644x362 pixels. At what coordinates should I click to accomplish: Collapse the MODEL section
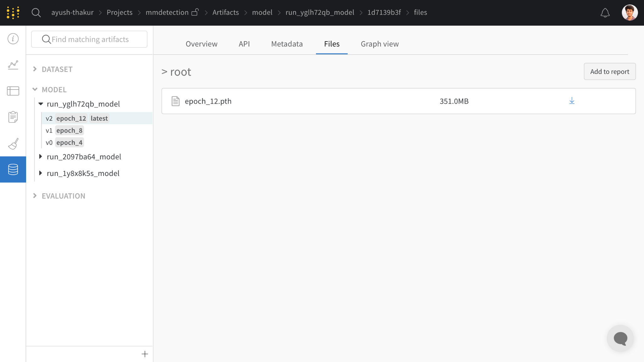coord(35,90)
